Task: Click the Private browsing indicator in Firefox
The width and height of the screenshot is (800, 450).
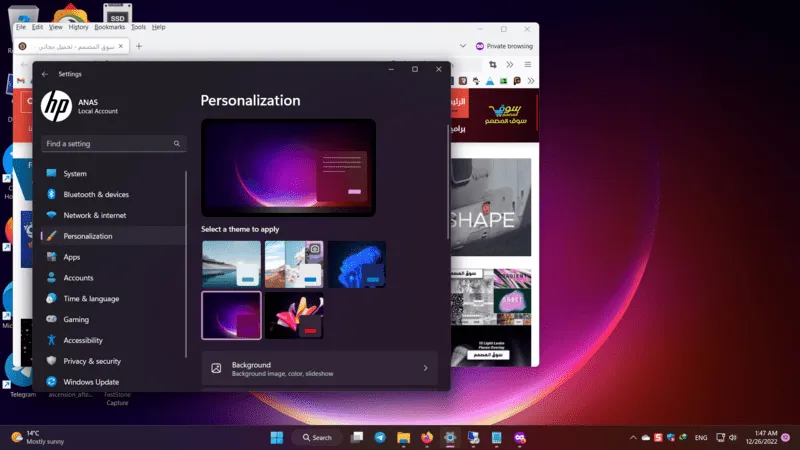Action: click(504, 46)
